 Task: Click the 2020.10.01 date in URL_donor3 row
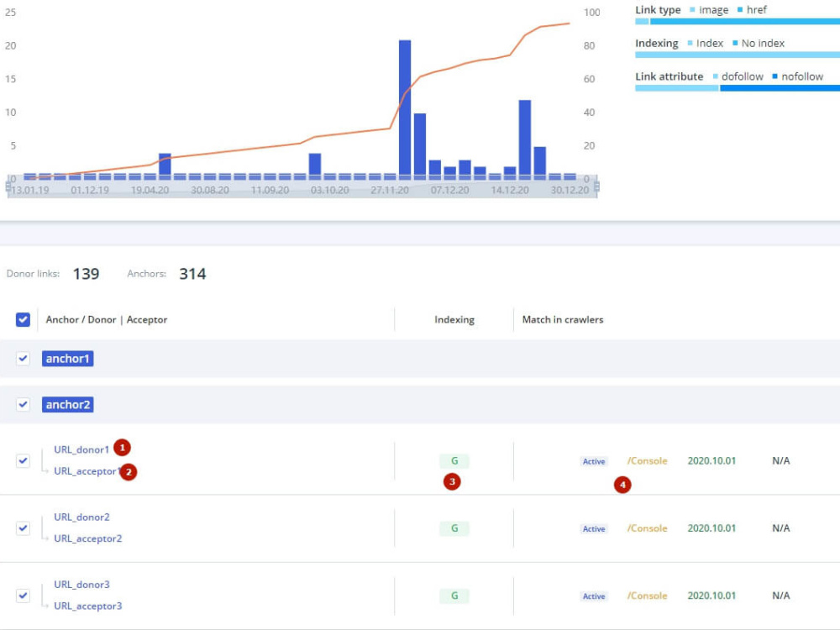(711, 596)
